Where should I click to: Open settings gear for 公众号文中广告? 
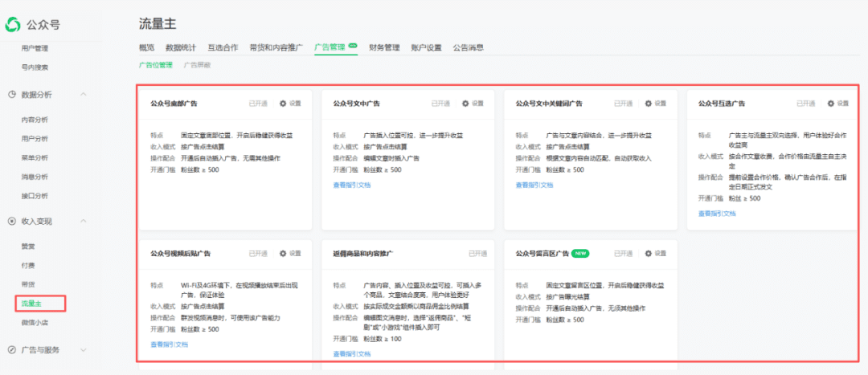point(465,104)
